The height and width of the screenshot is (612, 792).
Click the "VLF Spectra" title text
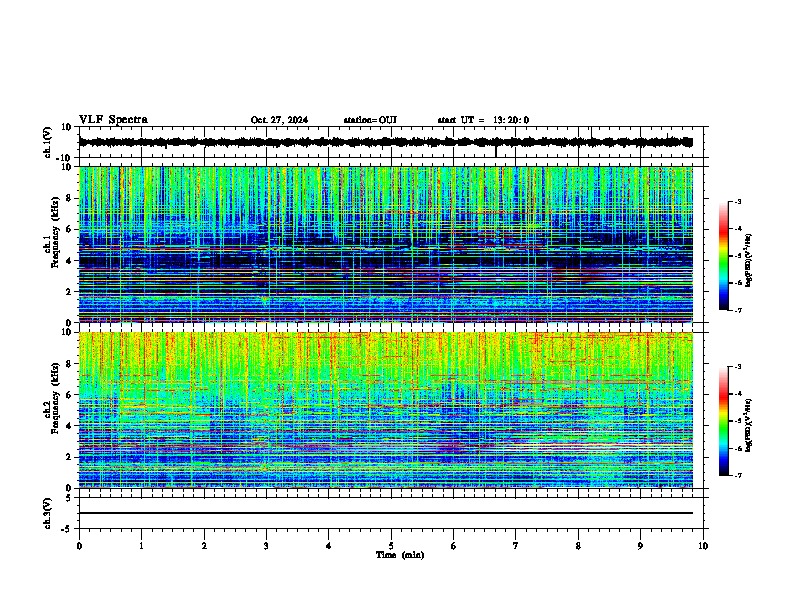click(113, 120)
